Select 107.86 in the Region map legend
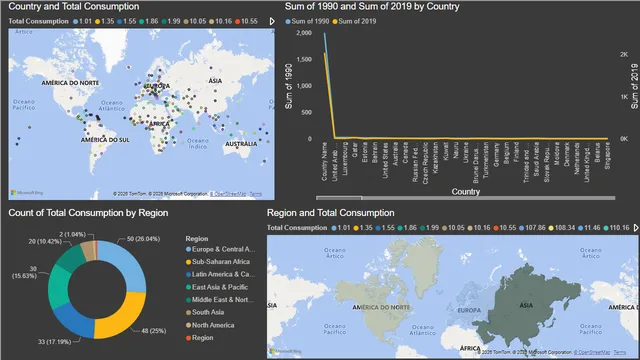 [532, 228]
